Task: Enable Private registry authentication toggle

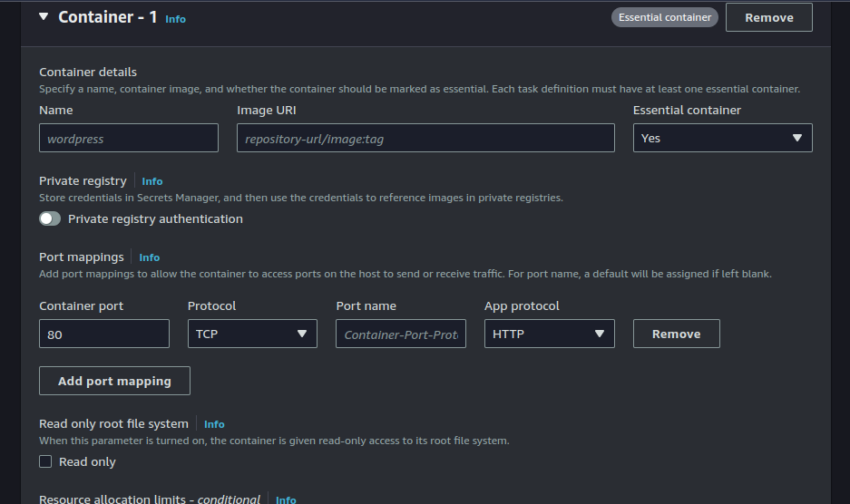Action: pyautogui.click(x=50, y=218)
